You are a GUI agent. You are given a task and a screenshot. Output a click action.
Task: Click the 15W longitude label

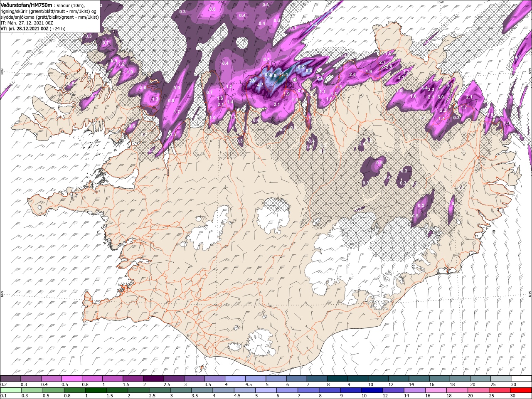440,2
